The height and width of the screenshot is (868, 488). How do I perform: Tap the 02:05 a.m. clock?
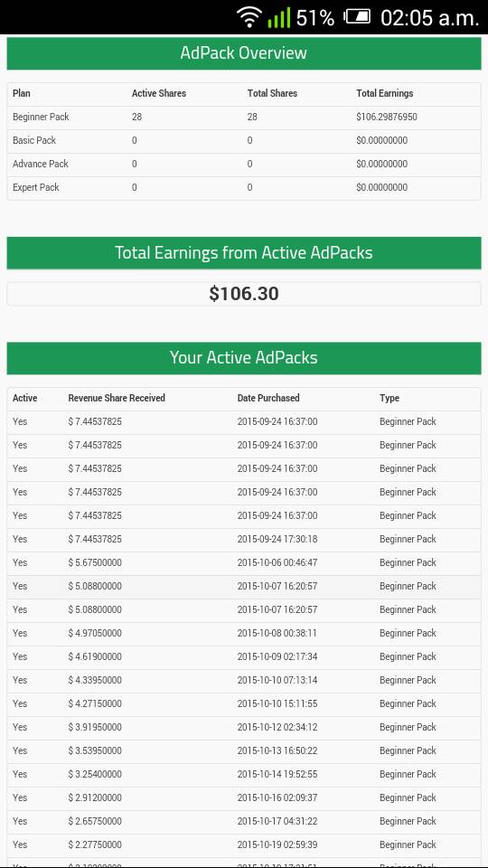(429, 18)
